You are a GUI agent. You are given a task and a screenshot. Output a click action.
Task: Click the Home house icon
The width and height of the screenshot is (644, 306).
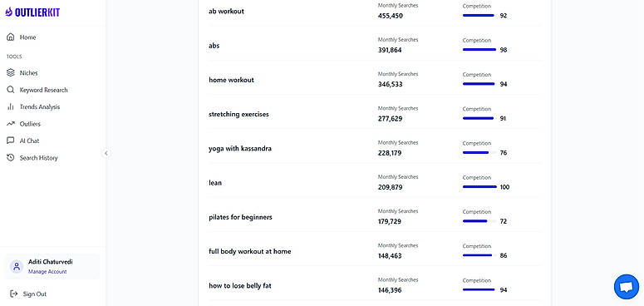(11, 37)
